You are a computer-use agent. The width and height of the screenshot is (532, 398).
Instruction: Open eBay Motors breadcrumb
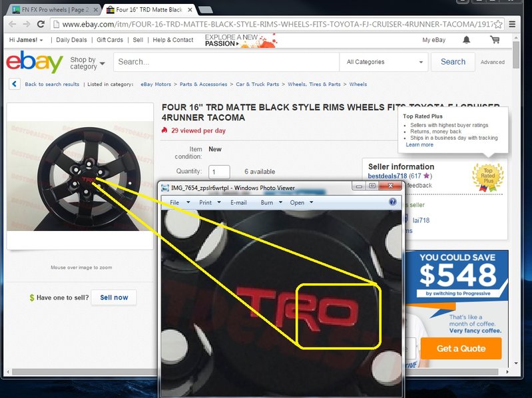[156, 85]
